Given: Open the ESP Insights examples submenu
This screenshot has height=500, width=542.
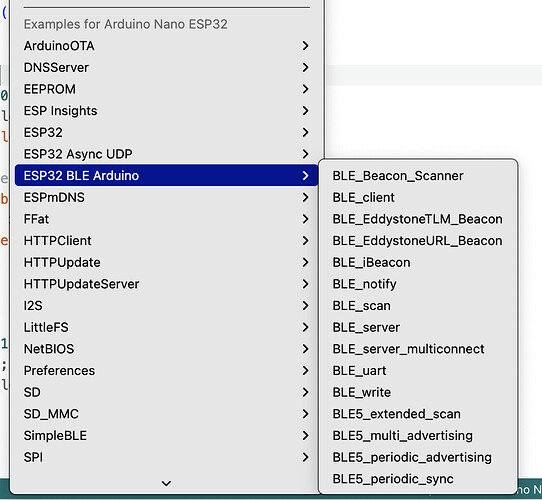Looking at the screenshot, I should (166, 111).
